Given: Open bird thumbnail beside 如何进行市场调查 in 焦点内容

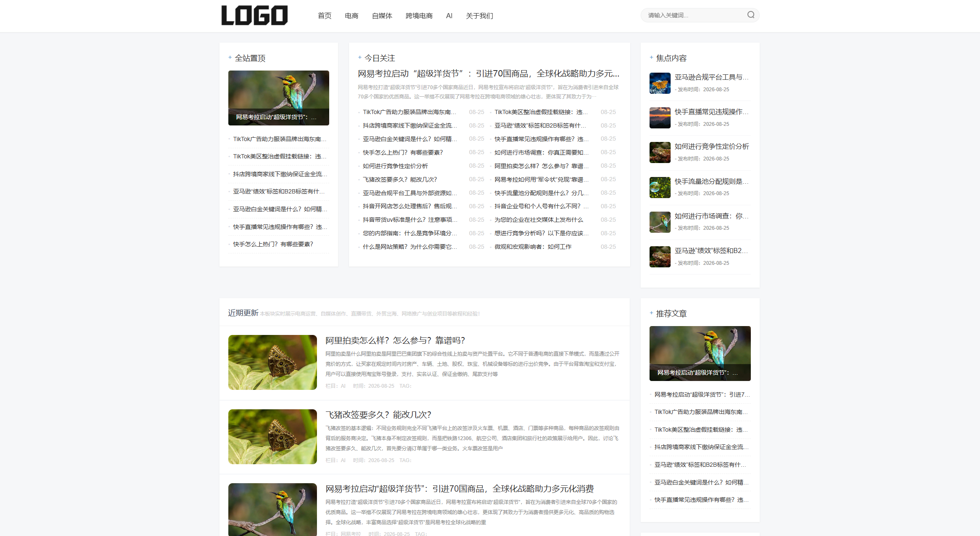Looking at the screenshot, I should coord(660,222).
